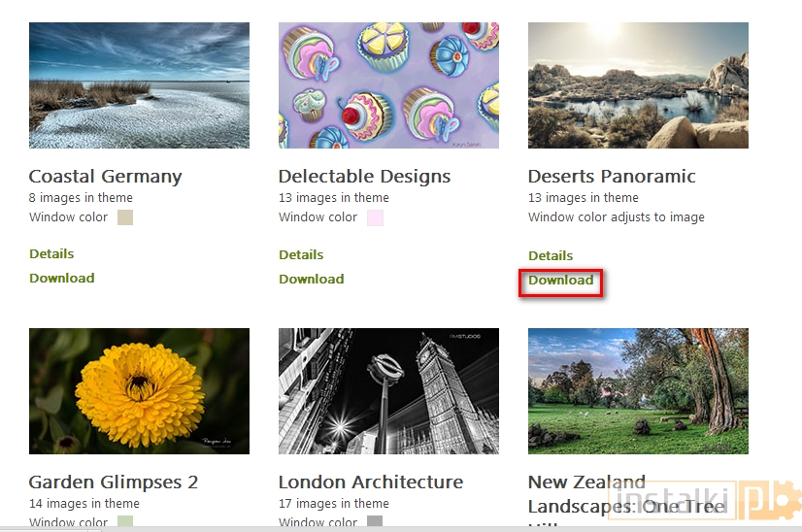This screenshot has height=532, width=802.
Task: Download the Coastal Germany theme
Action: pos(62,279)
